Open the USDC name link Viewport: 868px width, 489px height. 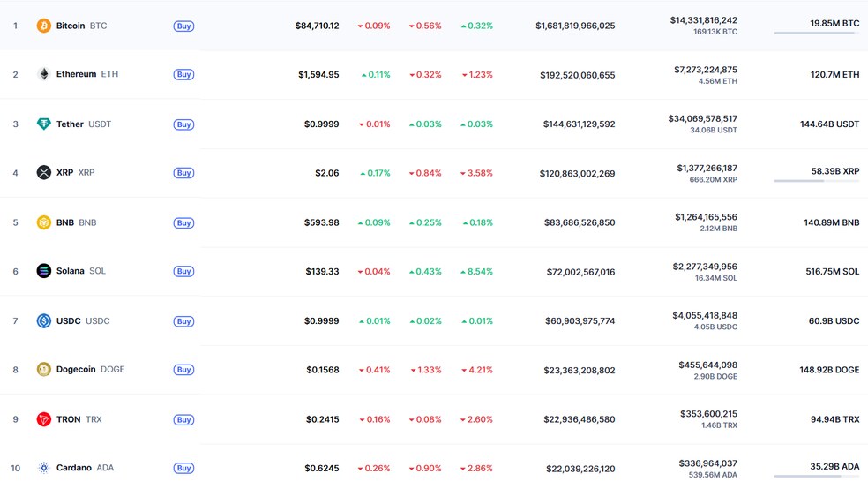coord(83,320)
